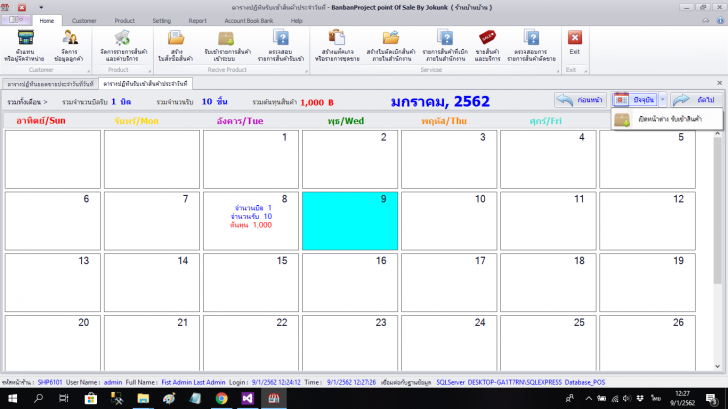Open dropdown arrow beside the current-month button
Screen dimensions: 728x409
tap(663, 99)
